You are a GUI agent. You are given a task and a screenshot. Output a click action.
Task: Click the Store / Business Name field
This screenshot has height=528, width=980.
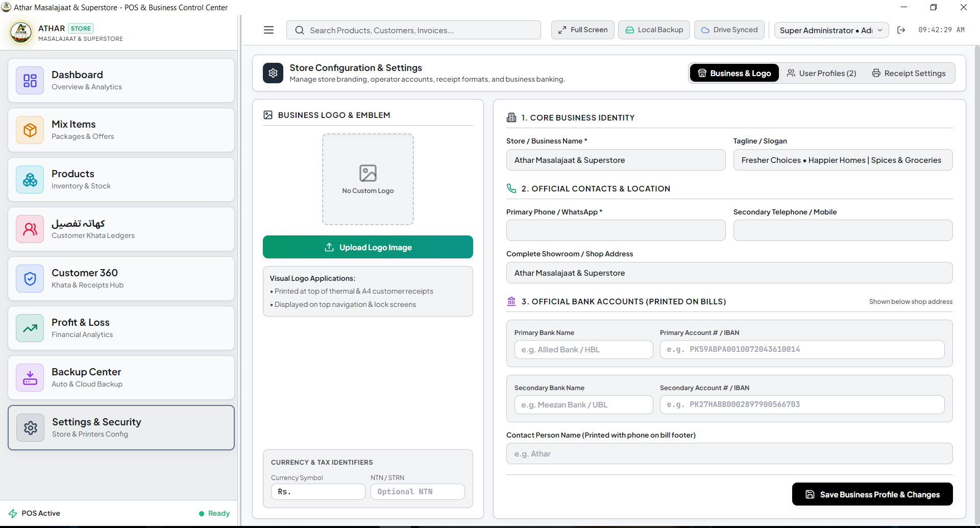coord(616,160)
